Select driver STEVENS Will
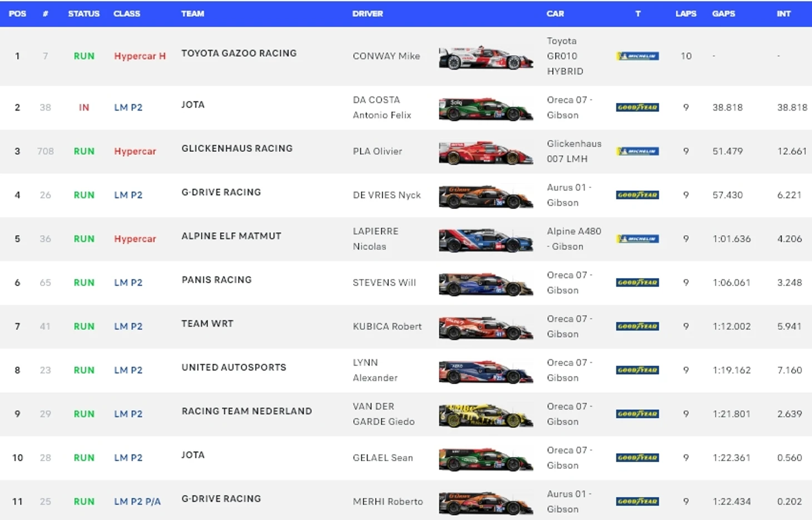812x520 pixels. 384,283
